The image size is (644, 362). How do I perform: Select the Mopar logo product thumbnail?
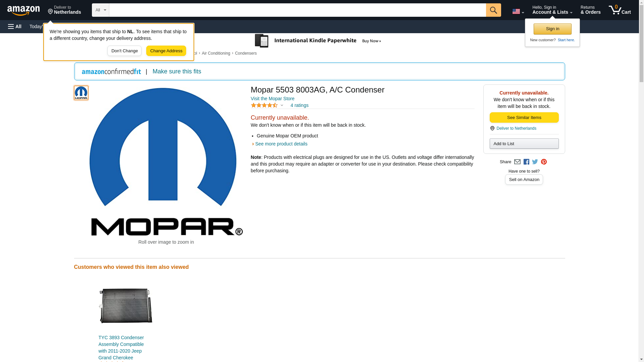(81, 93)
